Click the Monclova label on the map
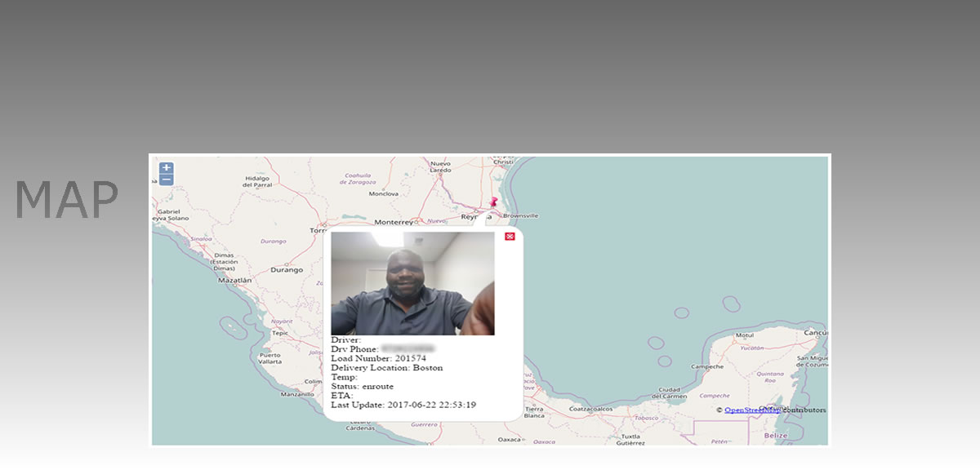 383,194
